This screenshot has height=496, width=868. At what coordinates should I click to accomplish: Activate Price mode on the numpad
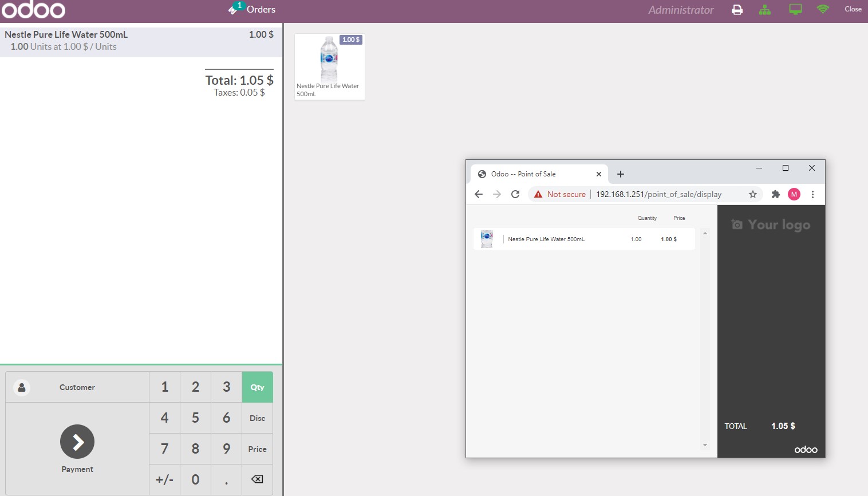point(257,448)
